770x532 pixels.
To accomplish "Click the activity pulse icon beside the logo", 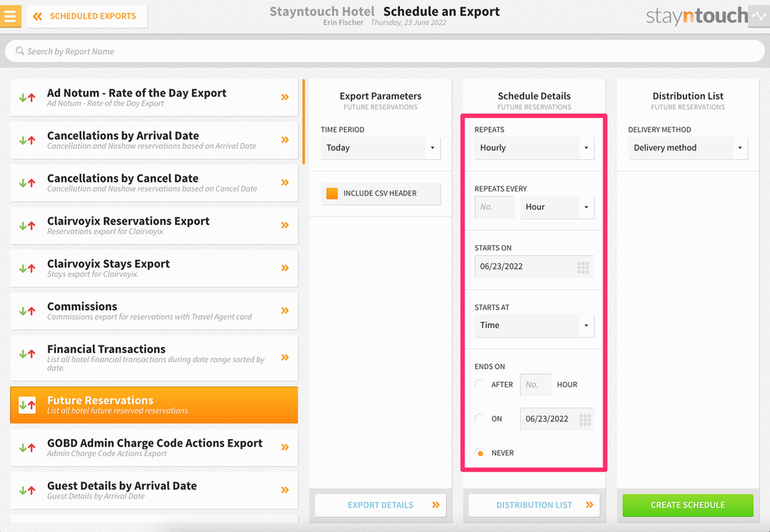I will click(x=759, y=16).
